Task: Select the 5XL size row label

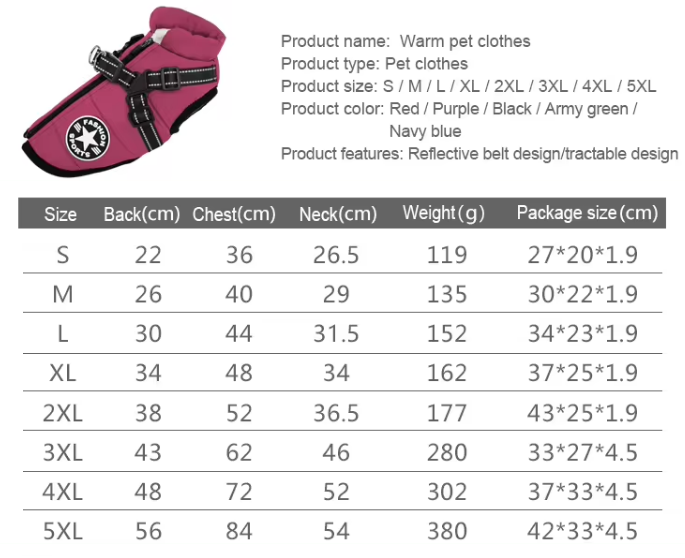Action: [x=63, y=531]
